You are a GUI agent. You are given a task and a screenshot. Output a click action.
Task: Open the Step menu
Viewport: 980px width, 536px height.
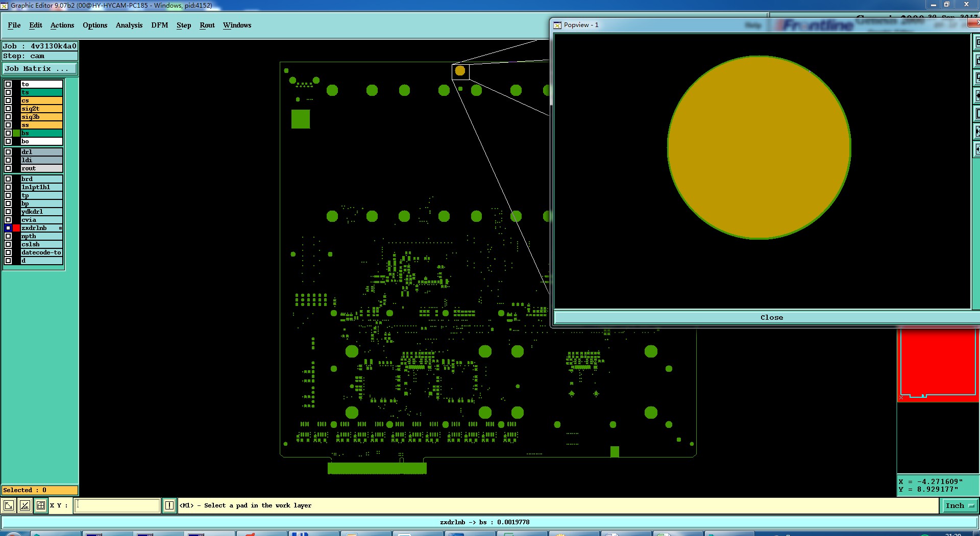(184, 25)
